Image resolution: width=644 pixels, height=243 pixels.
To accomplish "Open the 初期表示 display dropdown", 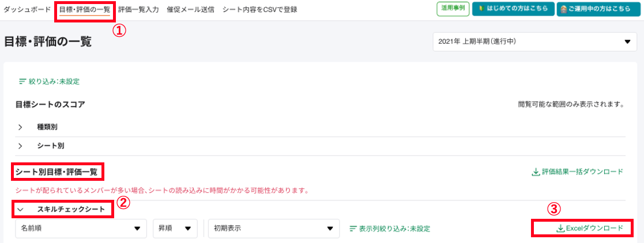I will pos(270,229).
